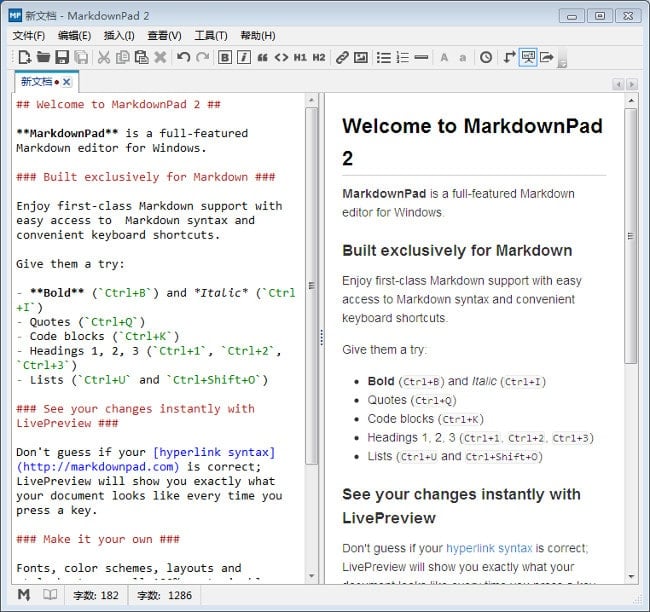Minimize the MarkdownPad 2 window

(x=572, y=16)
